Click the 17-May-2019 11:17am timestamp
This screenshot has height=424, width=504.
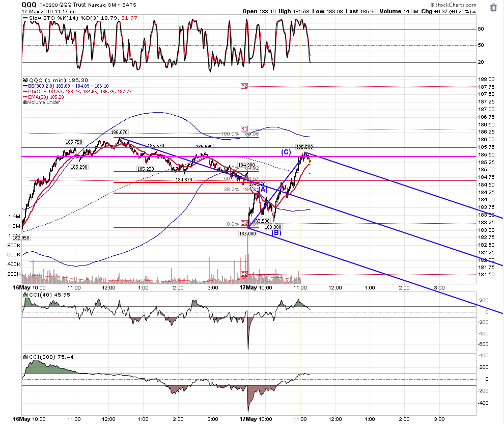(x=48, y=12)
